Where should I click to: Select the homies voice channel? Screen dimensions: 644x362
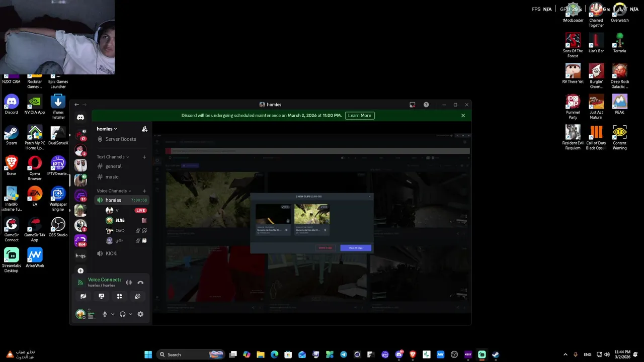[122, 200]
